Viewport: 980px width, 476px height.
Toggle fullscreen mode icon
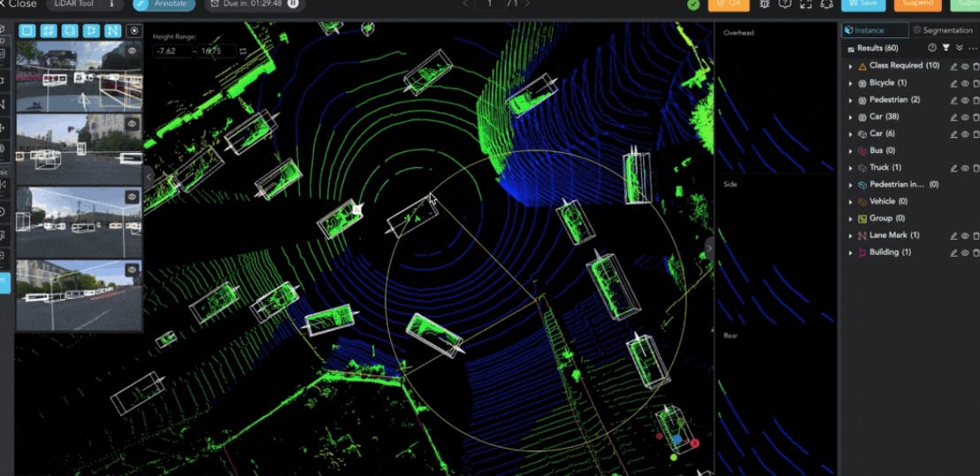[806, 4]
